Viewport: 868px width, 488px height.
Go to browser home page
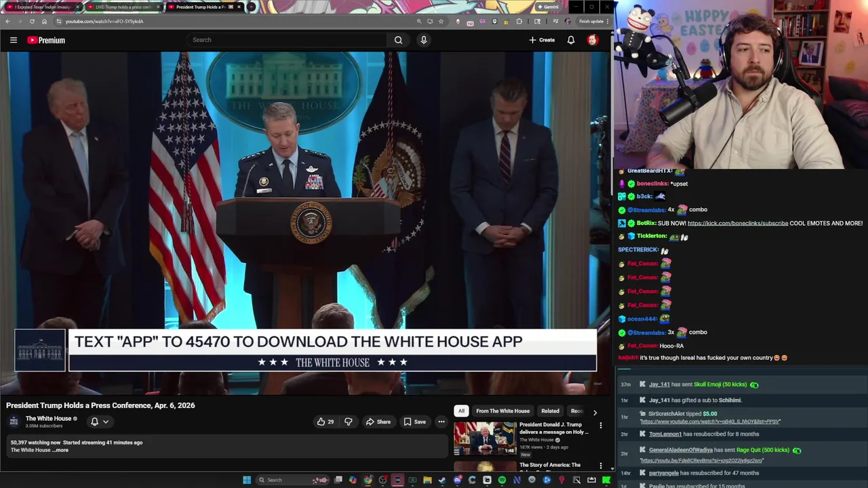pos(45,21)
